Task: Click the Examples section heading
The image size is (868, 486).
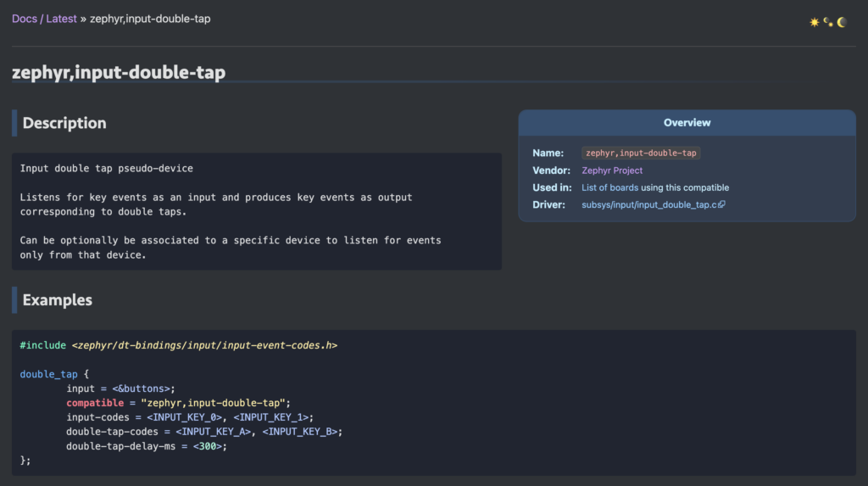Action: tap(58, 300)
